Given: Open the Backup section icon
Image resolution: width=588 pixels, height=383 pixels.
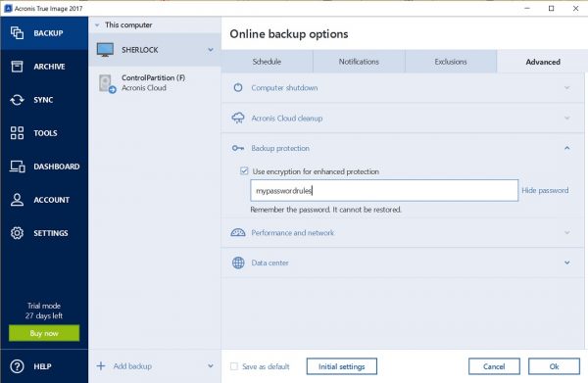Looking at the screenshot, I should pos(17,33).
